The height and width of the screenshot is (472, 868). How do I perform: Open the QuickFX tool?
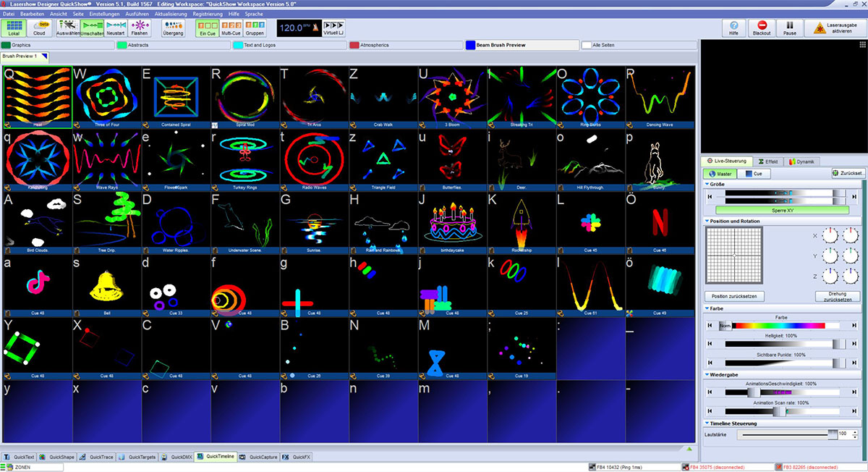click(297, 457)
